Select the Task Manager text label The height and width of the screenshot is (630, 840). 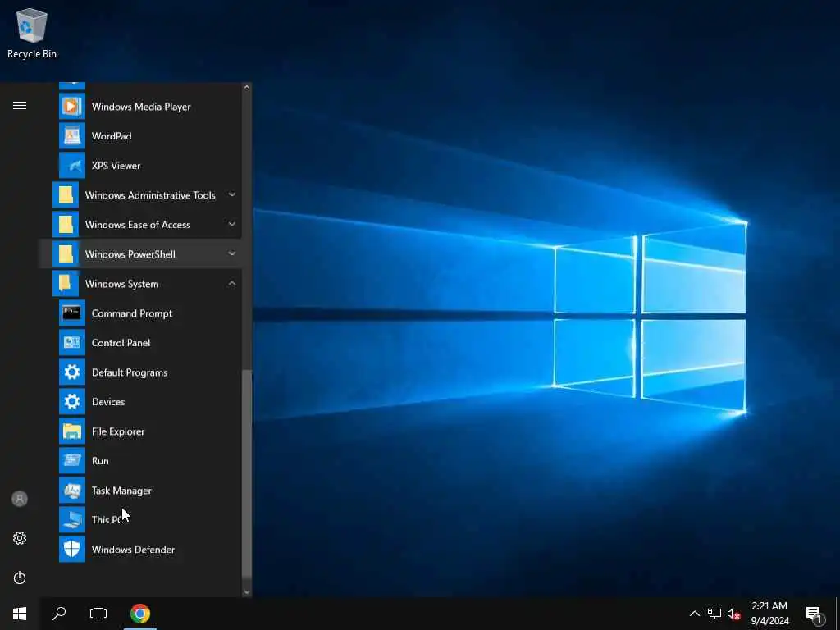click(x=121, y=491)
